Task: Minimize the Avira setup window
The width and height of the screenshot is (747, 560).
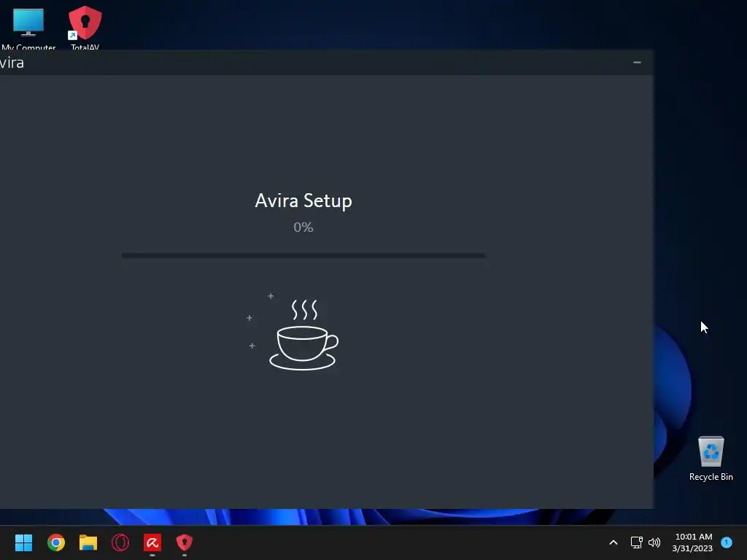Action: click(x=637, y=63)
